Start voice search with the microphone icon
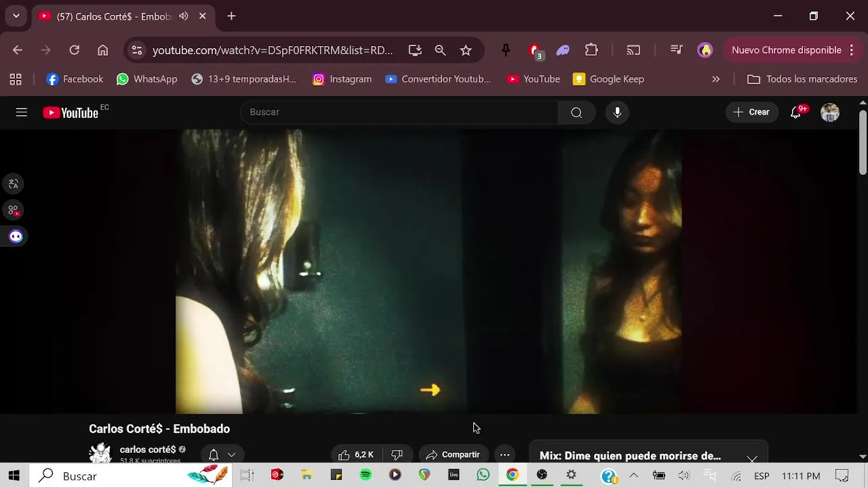 [617, 113]
